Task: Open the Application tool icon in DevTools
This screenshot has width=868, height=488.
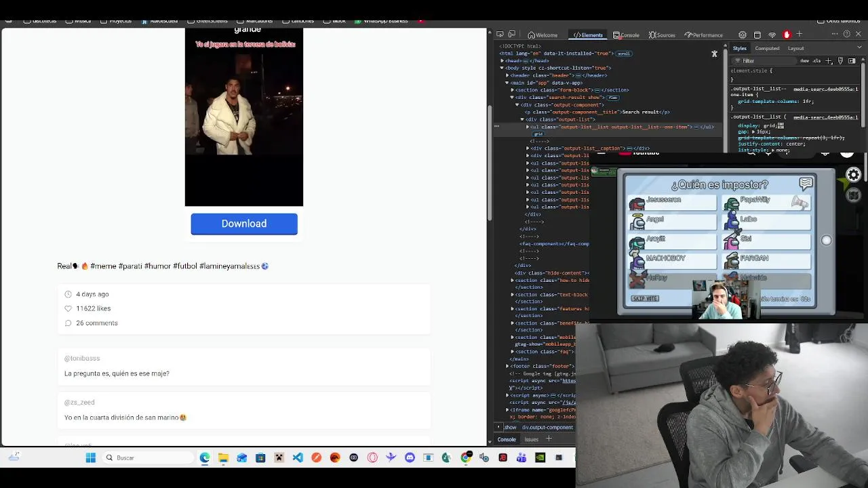Action: 757,35
